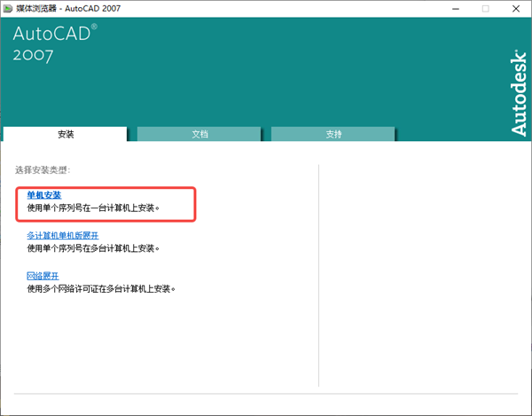Click the text 使用单个序列号在多台计算机上安装。
Viewport: 532px width, 416px height.
93,248
